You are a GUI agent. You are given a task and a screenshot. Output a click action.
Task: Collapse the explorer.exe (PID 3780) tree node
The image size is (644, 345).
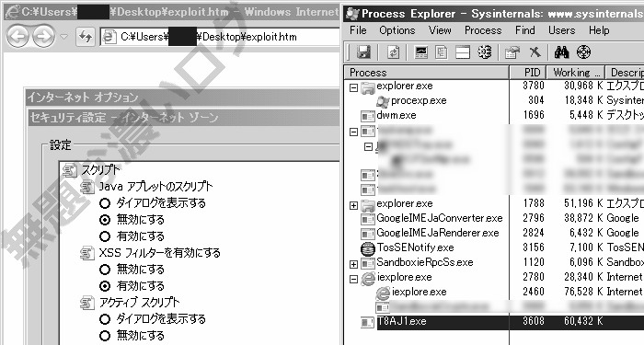[x=353, y=87]
